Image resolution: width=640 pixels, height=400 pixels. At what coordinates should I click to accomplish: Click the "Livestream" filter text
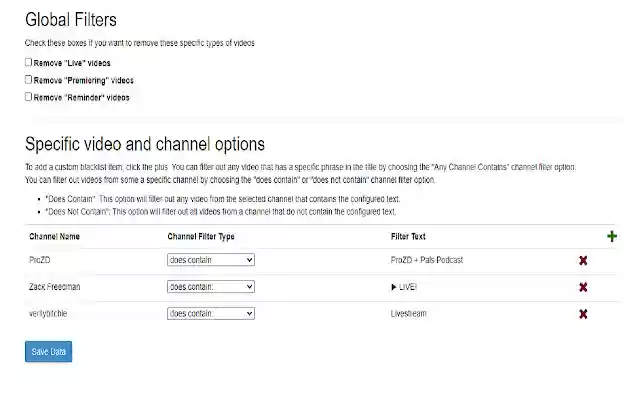409,313
